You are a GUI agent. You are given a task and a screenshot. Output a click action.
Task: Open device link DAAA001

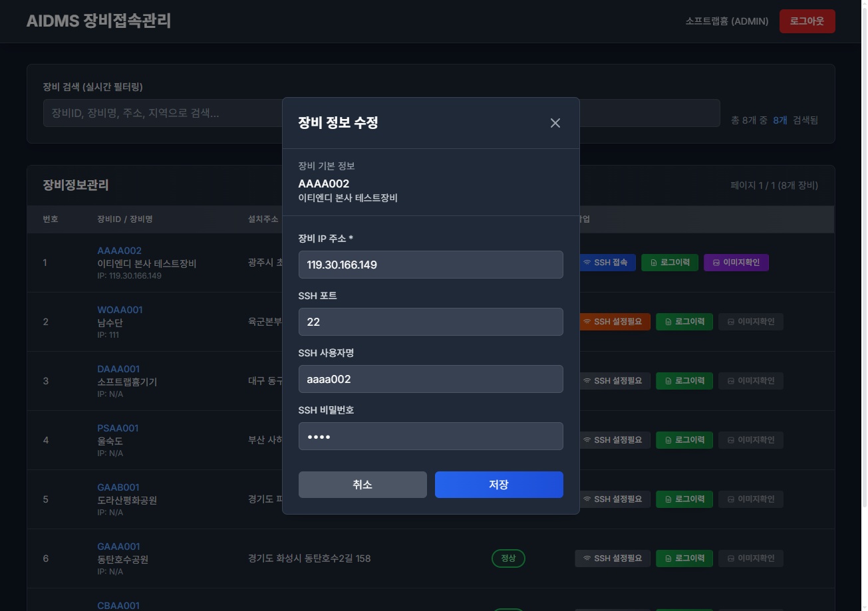pyautogui.click(x=118, y=369)
